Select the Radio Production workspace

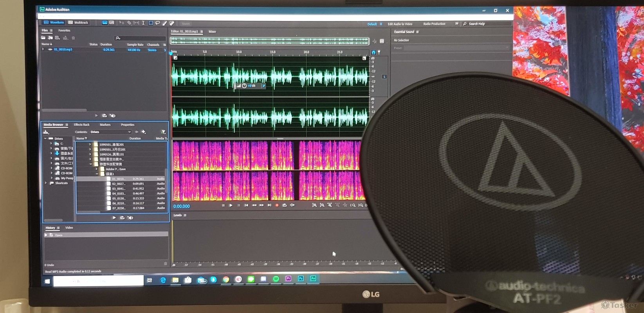pos(434,24)
